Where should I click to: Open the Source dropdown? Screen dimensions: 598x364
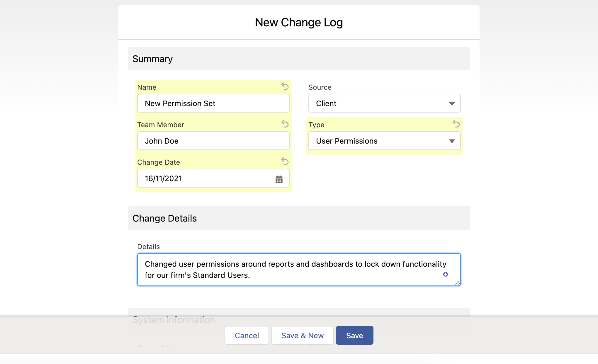point(452,103)
